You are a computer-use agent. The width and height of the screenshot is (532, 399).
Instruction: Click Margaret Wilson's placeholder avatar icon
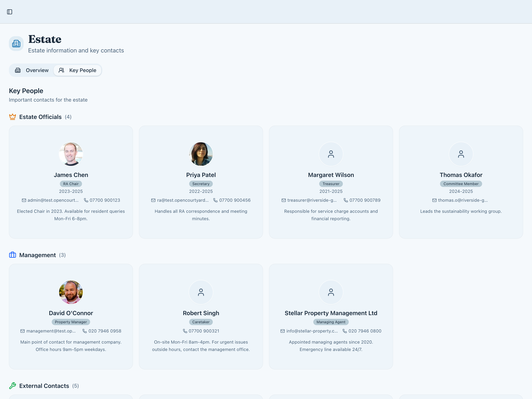click(x=331, y=154)
